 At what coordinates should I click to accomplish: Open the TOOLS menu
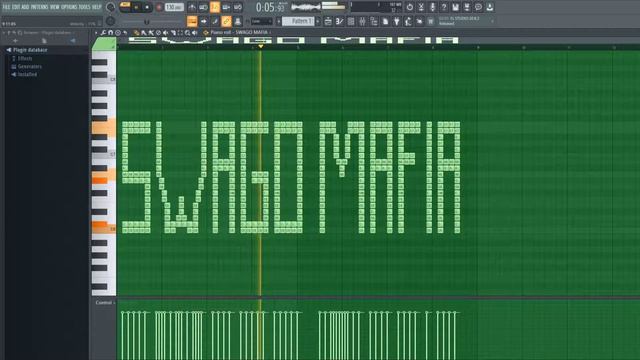point(85,7)
